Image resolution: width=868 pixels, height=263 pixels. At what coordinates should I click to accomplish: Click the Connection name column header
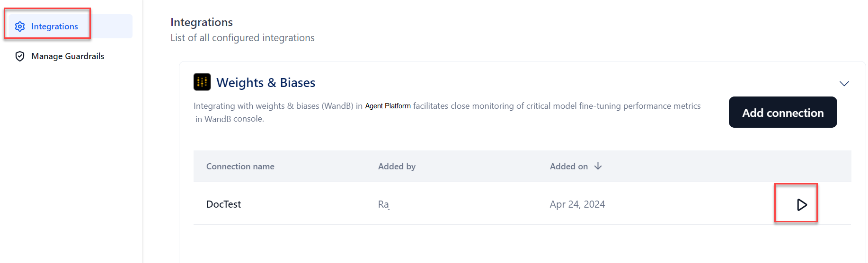(x=240, y=167)
